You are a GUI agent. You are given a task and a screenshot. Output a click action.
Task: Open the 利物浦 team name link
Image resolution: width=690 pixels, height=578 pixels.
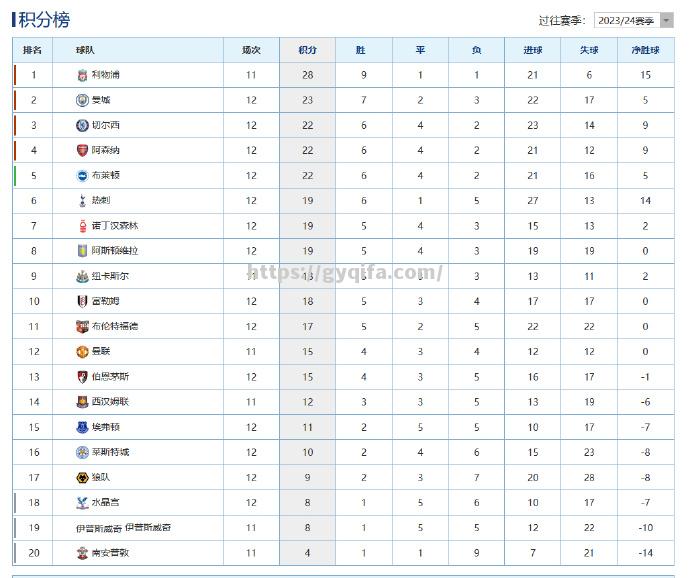click(106, 75)
